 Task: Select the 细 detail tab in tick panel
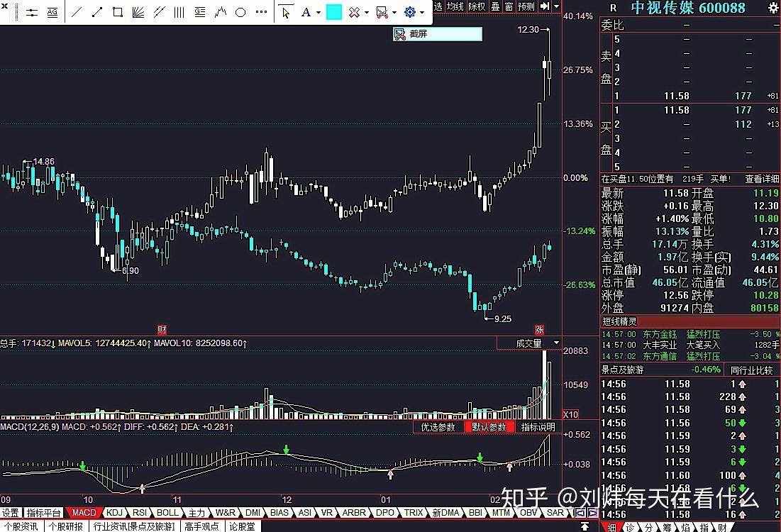(x=611, y=527)
